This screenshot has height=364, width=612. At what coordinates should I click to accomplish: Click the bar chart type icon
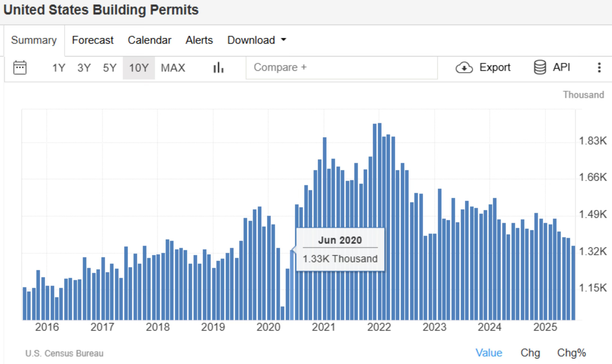[218, 68]
